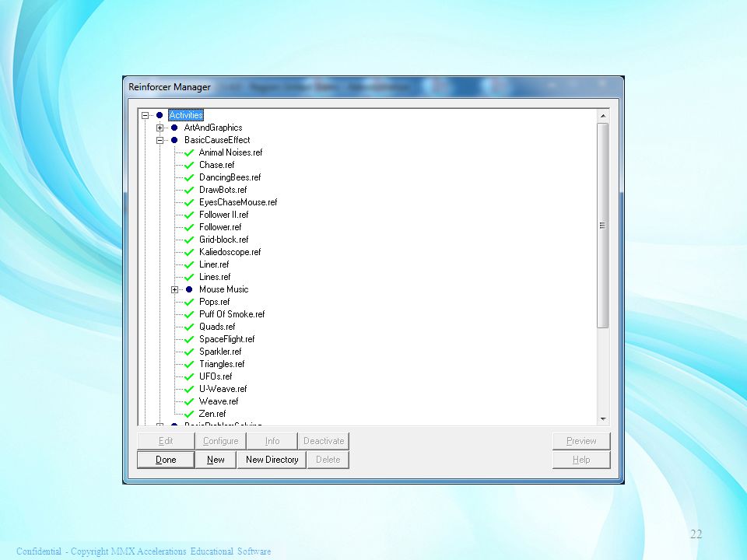This screenshot has height=560, width=747.
Task: Click the green checkmark of Pops.ref
Action: tap(189, 302)
